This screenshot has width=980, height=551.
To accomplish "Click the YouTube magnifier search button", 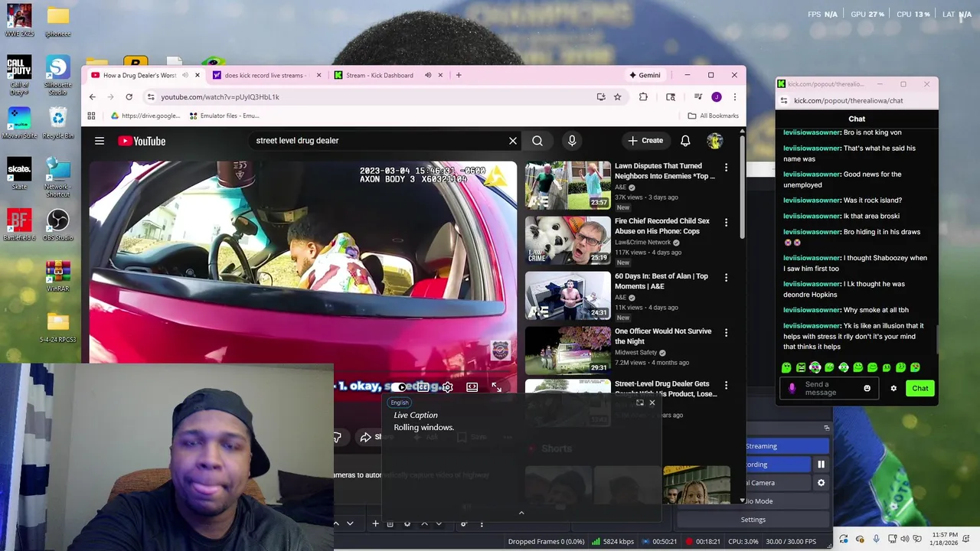I will coord(537,141).
